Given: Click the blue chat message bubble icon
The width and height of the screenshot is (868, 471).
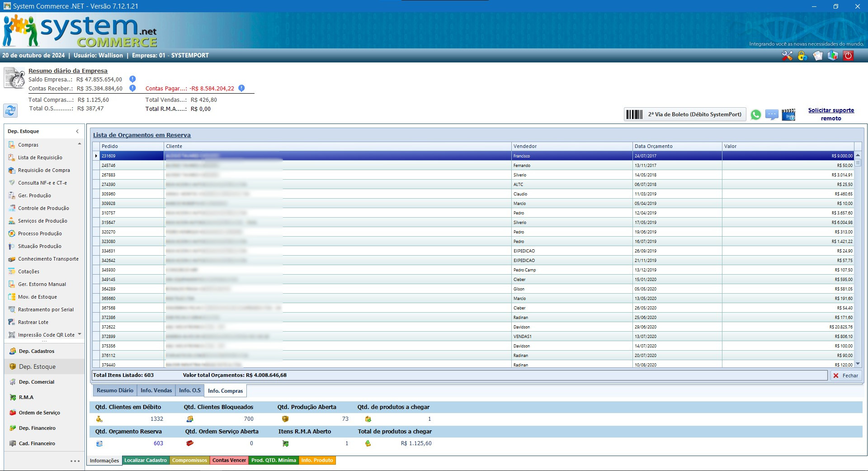Looking at the screenshot, I should [x=772, y=115].
